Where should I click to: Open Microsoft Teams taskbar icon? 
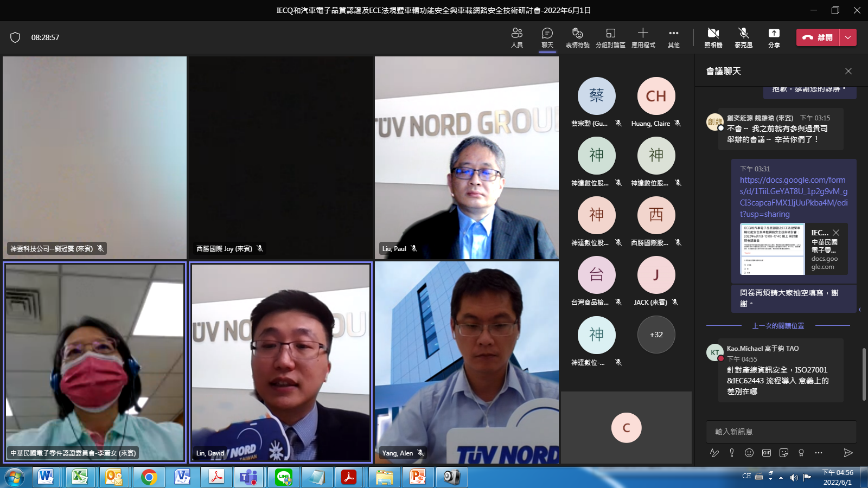coord(249,477)
